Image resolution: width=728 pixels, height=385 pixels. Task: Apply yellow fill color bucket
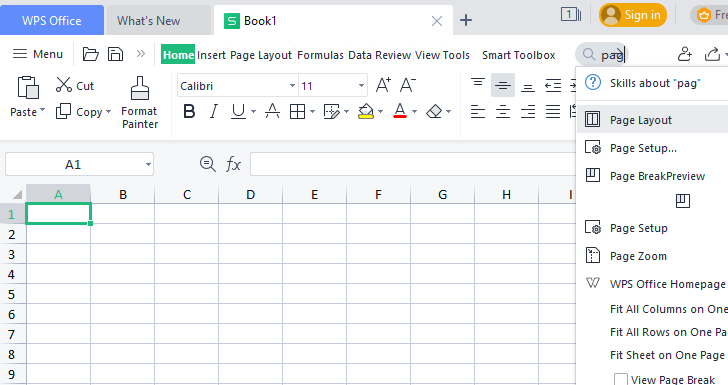click(366, 111)
